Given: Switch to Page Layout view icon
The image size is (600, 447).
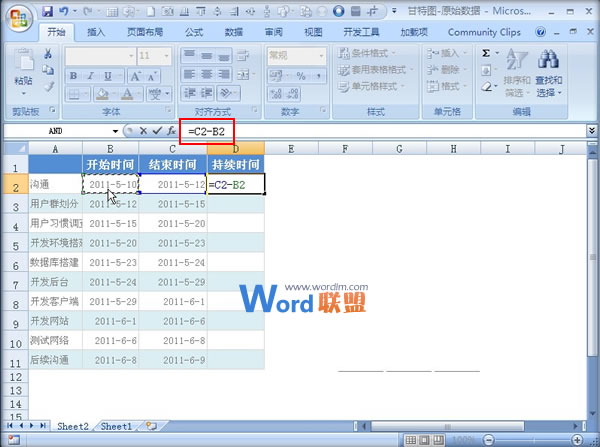Looking at the screenshot, I should tap(424, 440).
